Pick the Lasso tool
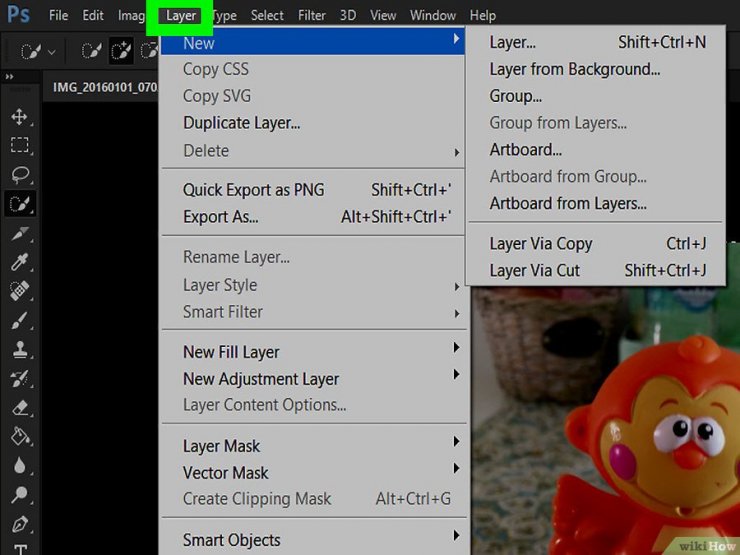The image size is (740, 555). tap(20, 175)
